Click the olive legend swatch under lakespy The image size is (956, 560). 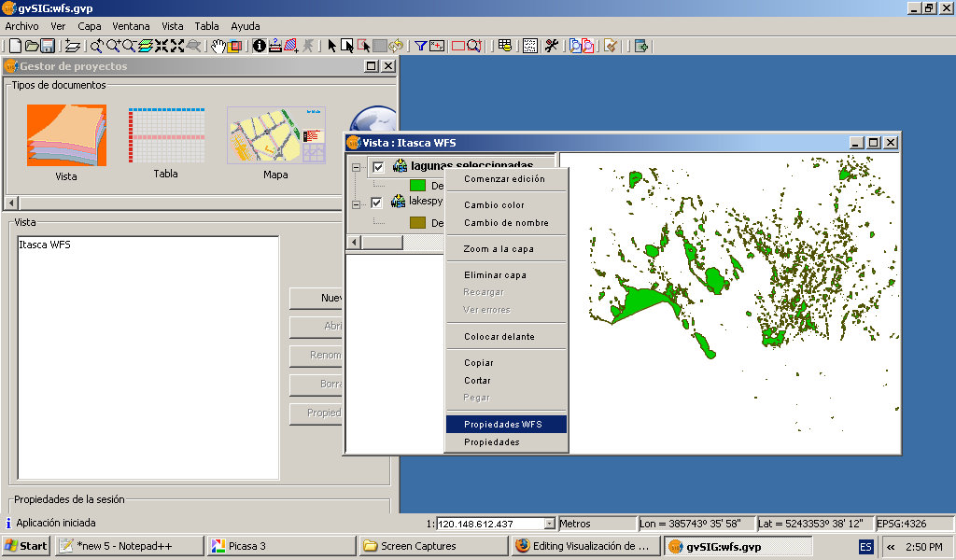[x=417, y=222]
